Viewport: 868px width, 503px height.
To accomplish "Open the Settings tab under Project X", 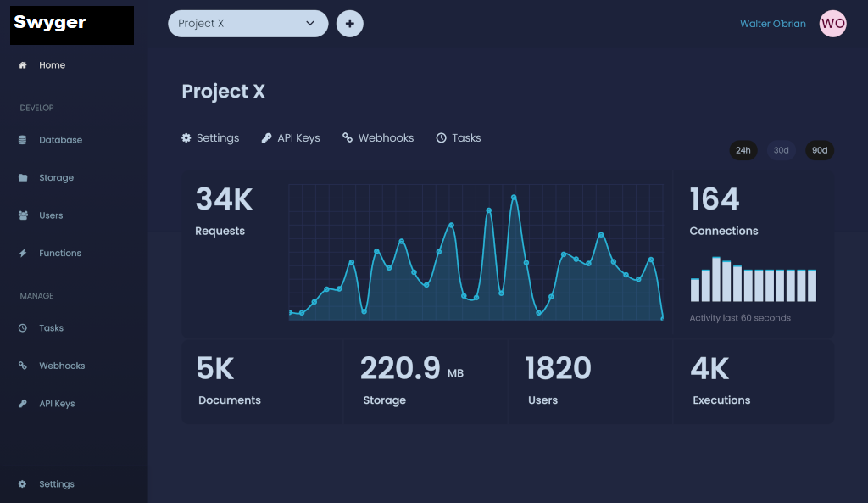I will pyautogui.click(x=210, y=138).
